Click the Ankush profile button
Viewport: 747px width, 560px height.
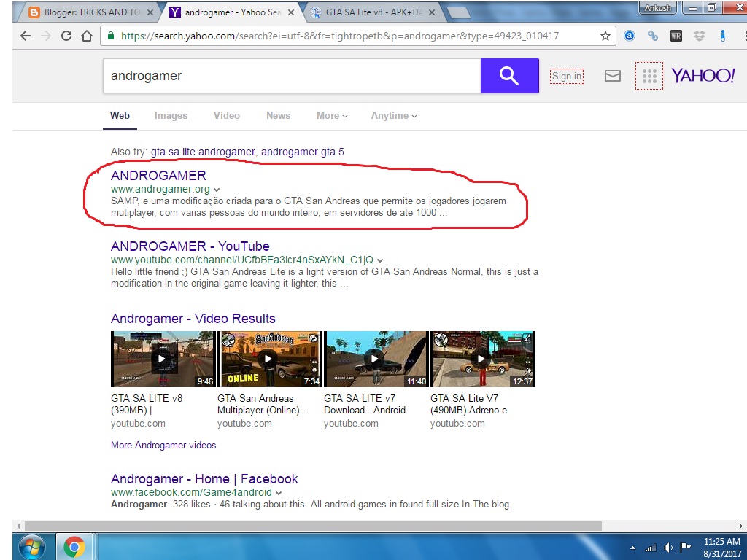[x=657, y=7]
